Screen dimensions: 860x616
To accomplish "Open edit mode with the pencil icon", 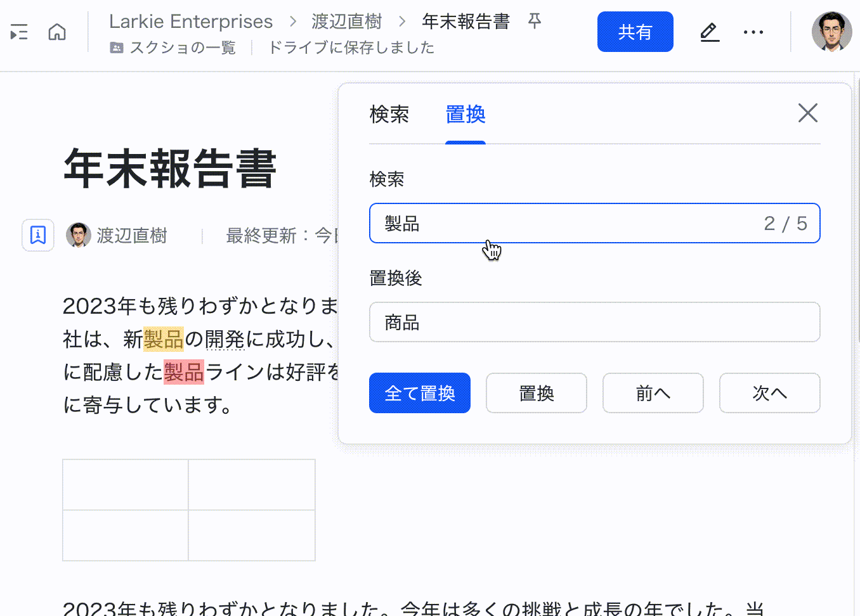I will tap(709, 32).
